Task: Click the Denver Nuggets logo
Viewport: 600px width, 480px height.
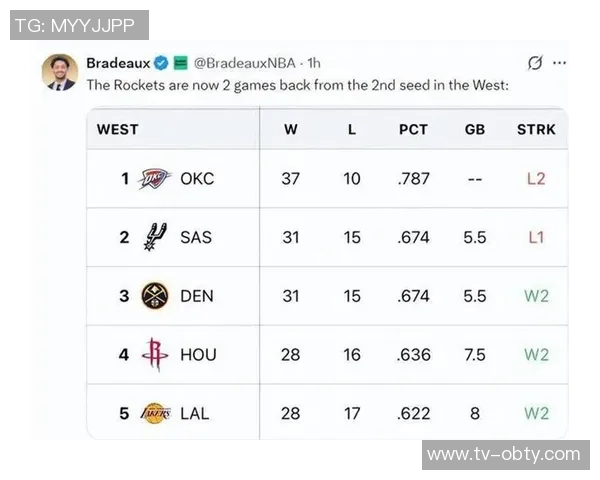Action: [155, 296]
